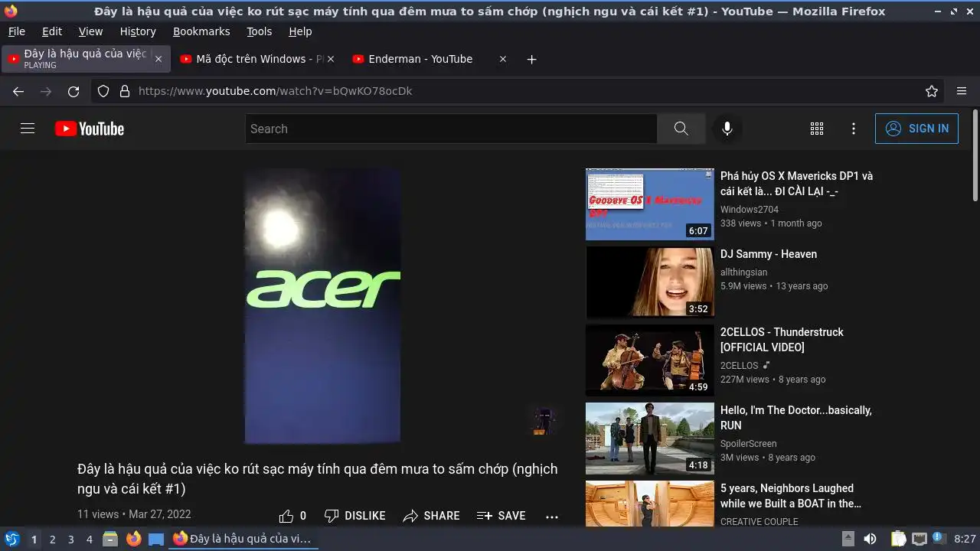Screen dimensions: 980x551
Task: Go back with browser back arrow
Action: pos(18,91)
